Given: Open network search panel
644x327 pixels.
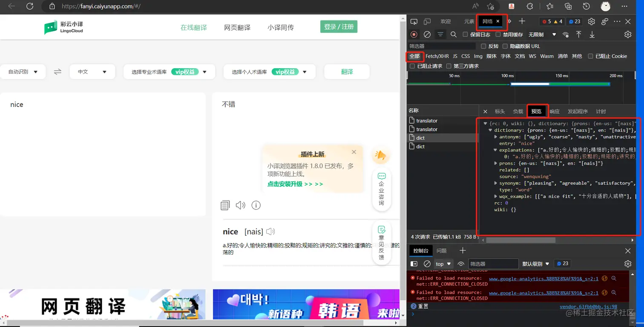Looking at the screenshot, I should tap(453, 34).
